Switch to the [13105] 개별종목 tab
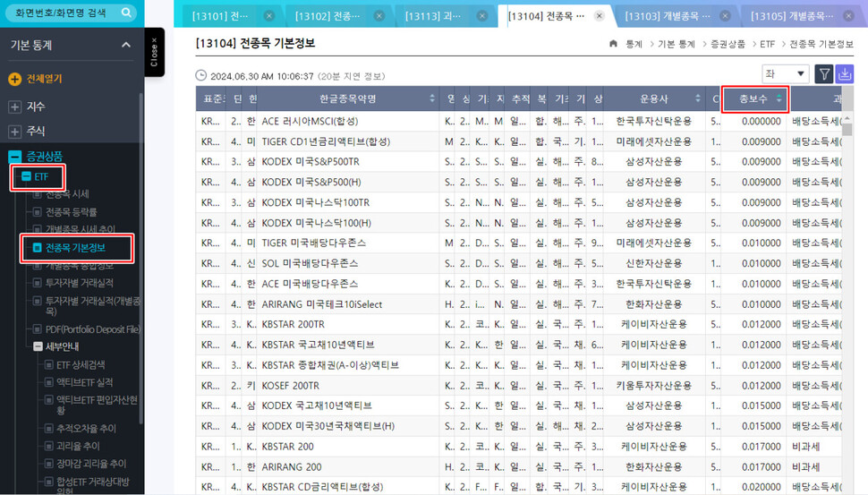 (x=787, y=16)
